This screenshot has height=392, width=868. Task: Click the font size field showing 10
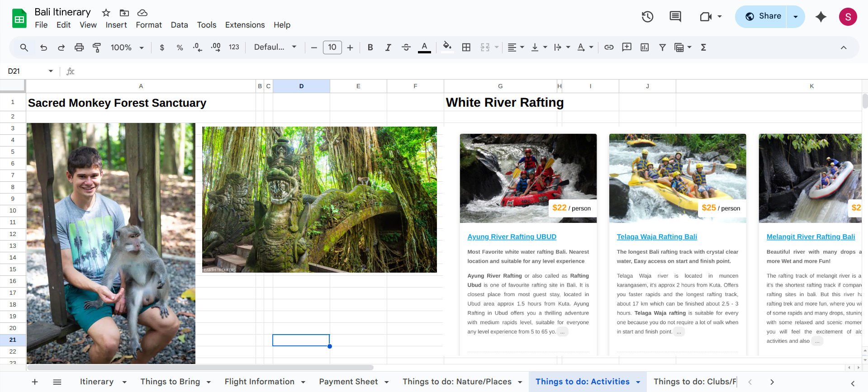click(332, 47)
